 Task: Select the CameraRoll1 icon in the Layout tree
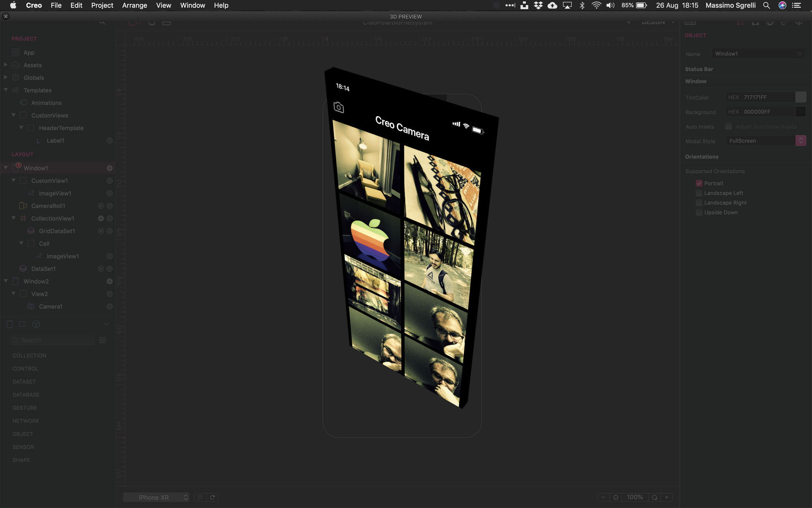(23, 206)
